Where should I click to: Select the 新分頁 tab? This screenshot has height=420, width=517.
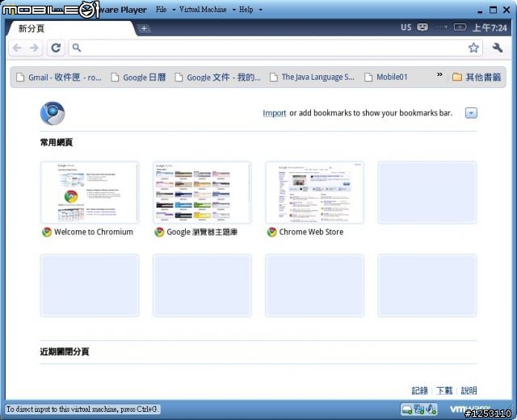pyautogui.click(x=70, y=29)
